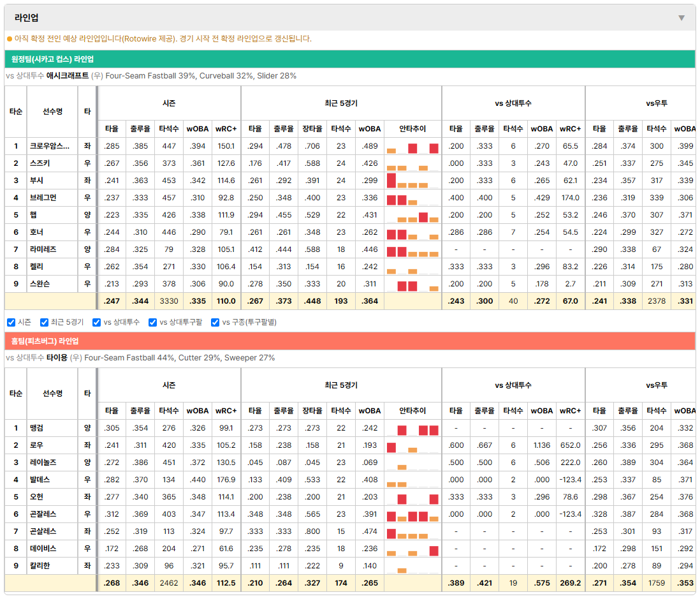Select the 원정팀(시카고 컵스) 라인업 header

(x=349, y=59)
